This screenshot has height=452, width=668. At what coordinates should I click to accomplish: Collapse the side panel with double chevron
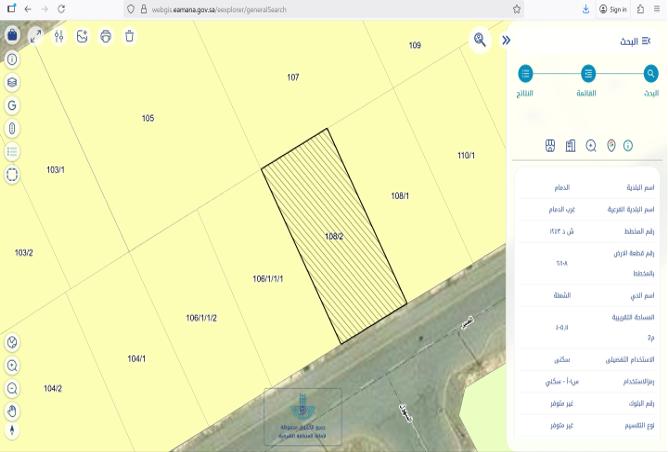(506, 40)
